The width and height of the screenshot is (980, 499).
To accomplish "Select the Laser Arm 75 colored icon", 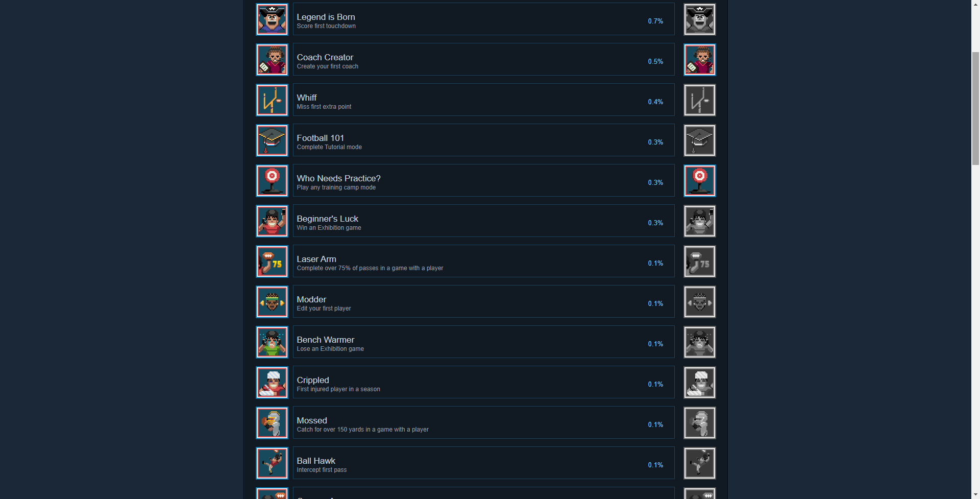I will tap(272, 262).
